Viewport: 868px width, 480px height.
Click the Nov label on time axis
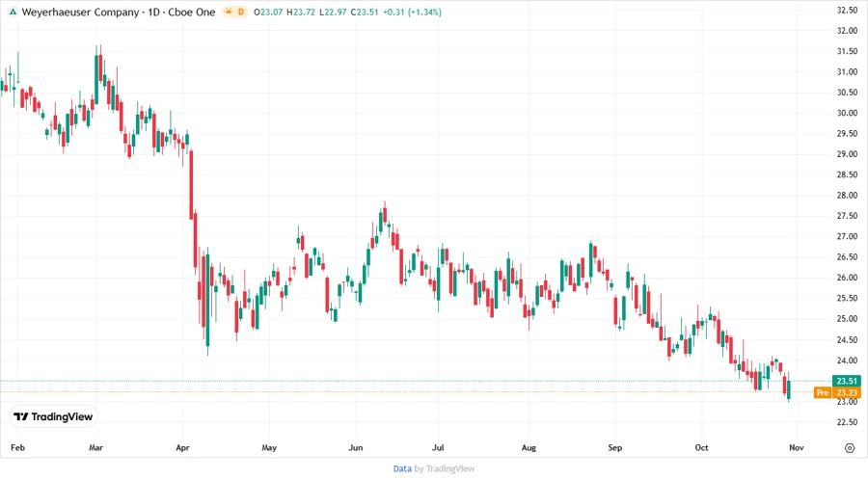796,447
